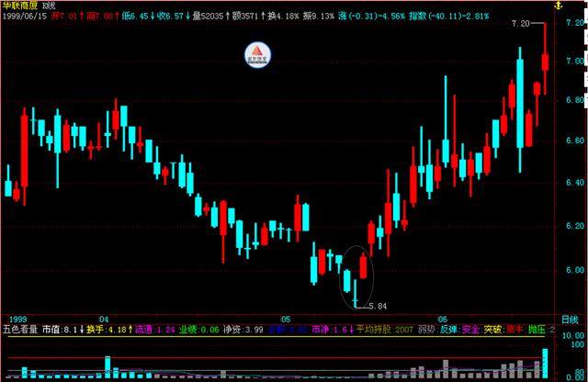588x382 pixels.
Task: Click the low price value 低6.45
Action: click(x=135, y=17)
